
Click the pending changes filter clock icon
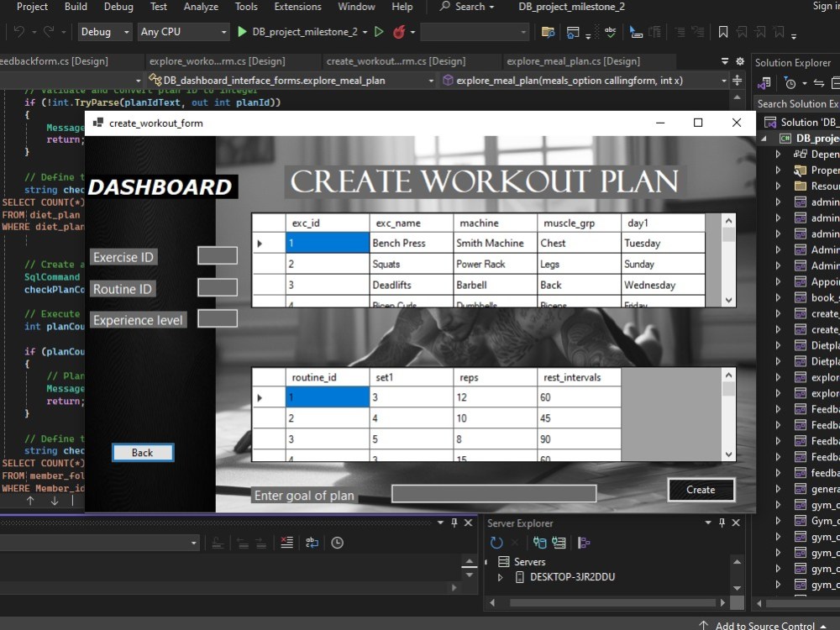point(790,83)
